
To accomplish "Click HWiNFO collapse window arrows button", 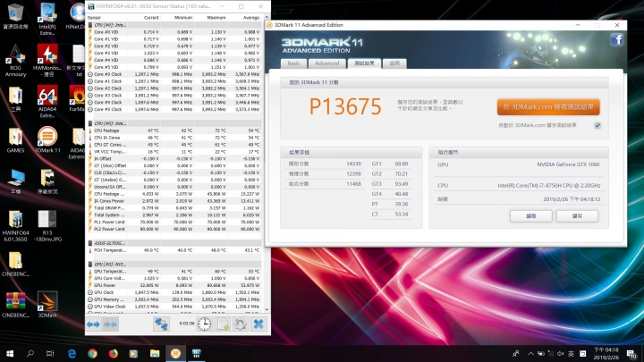I will [110, 324].
